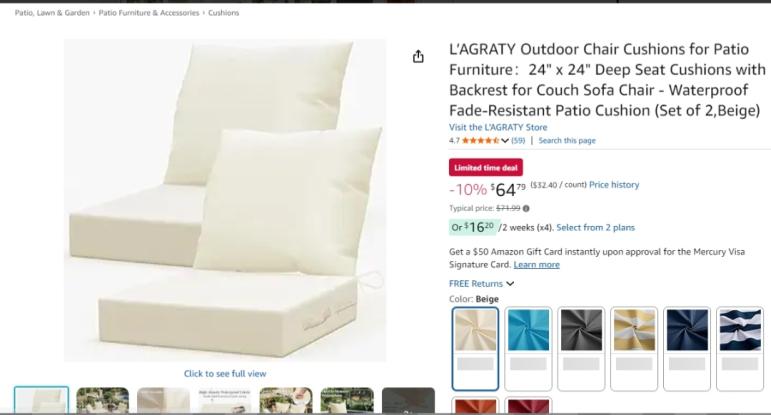Select the second product thumbnail image
The height and width of the screenshot is (415, 771).
click(x=103, y=400)
